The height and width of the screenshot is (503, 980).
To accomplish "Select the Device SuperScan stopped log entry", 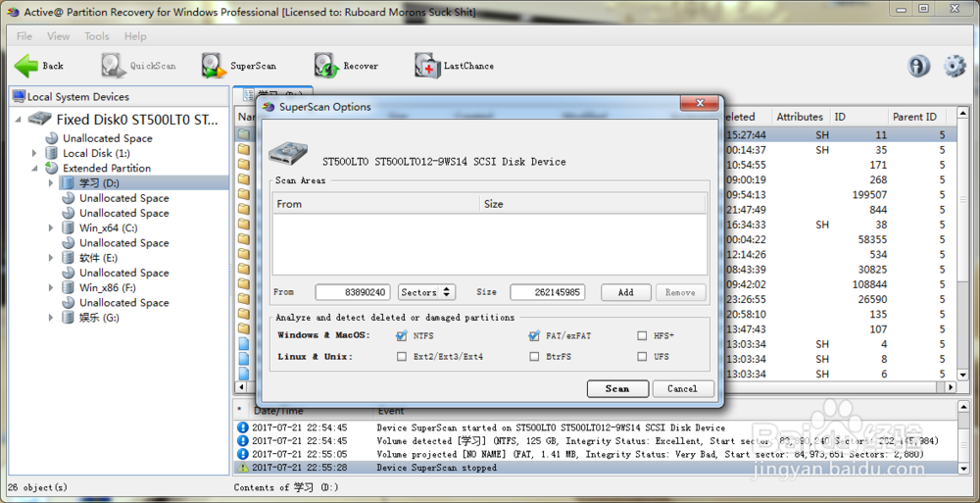I will point(595,468).
